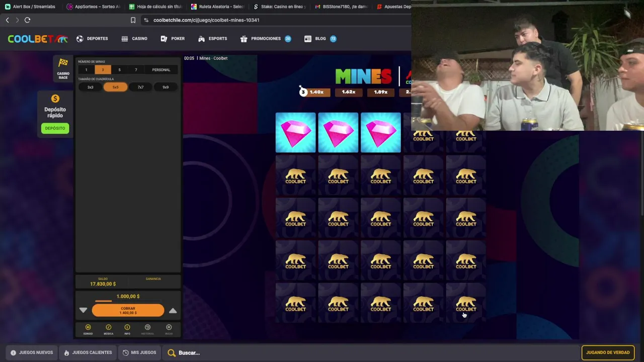Increase bet with the up arrow
The width and height of the screenshot is (644, 362).
[x=173, y=311]
